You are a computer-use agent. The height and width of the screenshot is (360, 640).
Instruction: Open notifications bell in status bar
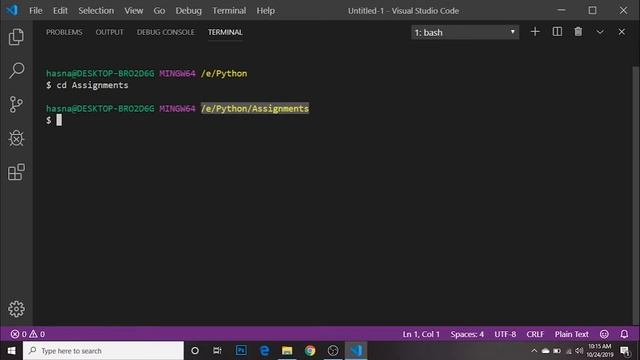[x=624, y=334]
